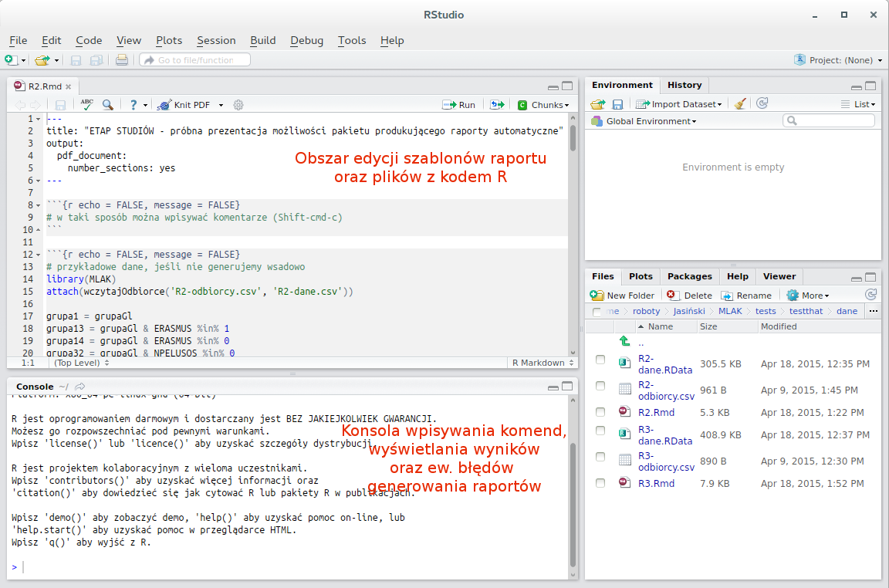Open the Session menu
The height and width of the screenshot is (588, 889).
click(216, 40)
